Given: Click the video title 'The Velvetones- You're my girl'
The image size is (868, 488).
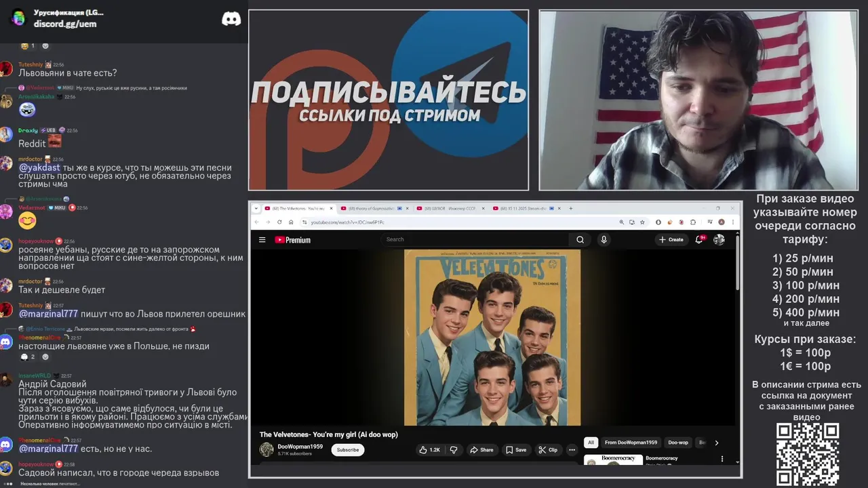Looking at the screenshot, I should click(329, 434).
